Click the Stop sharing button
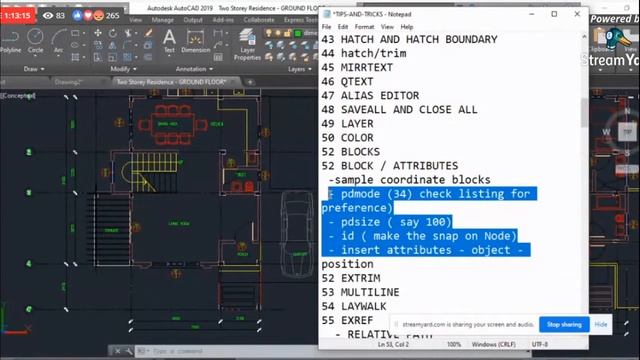The height and width of the screenshot is (360, 640). [x=564, y=324]
